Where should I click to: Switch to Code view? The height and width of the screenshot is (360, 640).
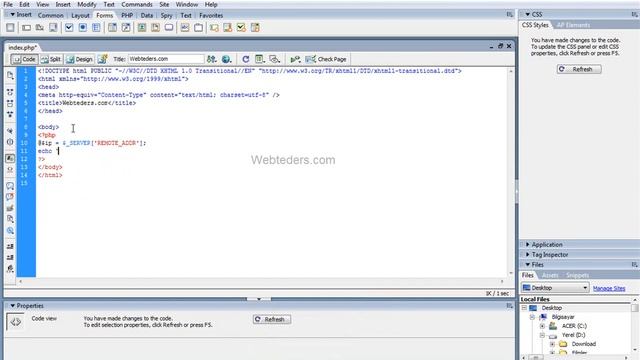[24, 59]
